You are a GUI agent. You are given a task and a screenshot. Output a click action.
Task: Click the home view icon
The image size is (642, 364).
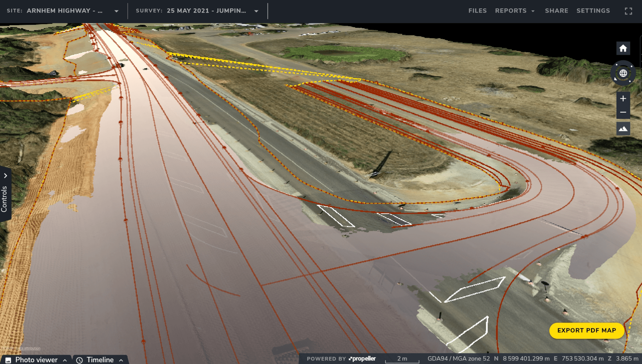pyautogui.click(x=623, y=48)
